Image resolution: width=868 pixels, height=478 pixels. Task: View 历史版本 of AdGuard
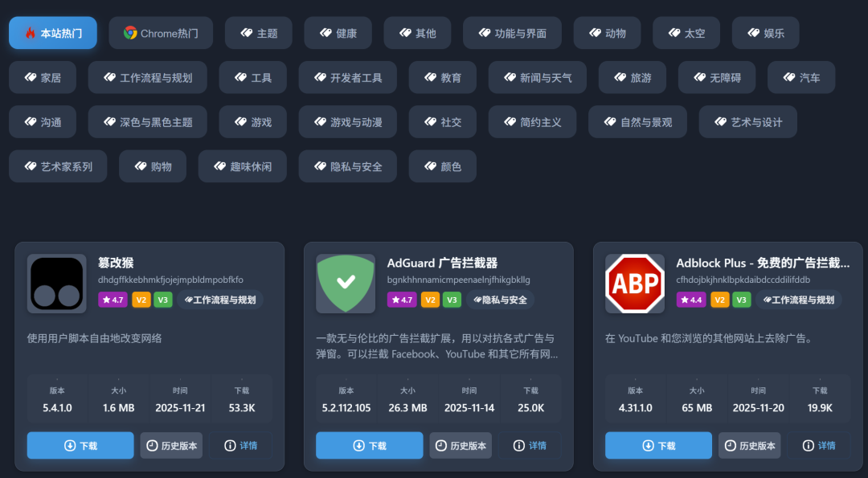pos(461,445)
